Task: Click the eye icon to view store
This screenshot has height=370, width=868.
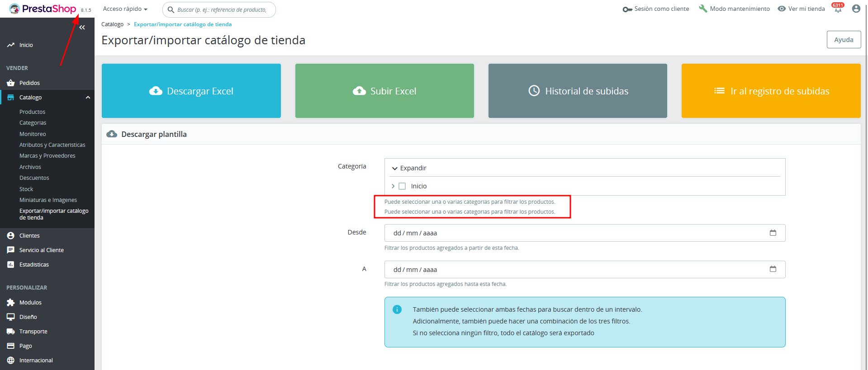Action: point(782,9)
